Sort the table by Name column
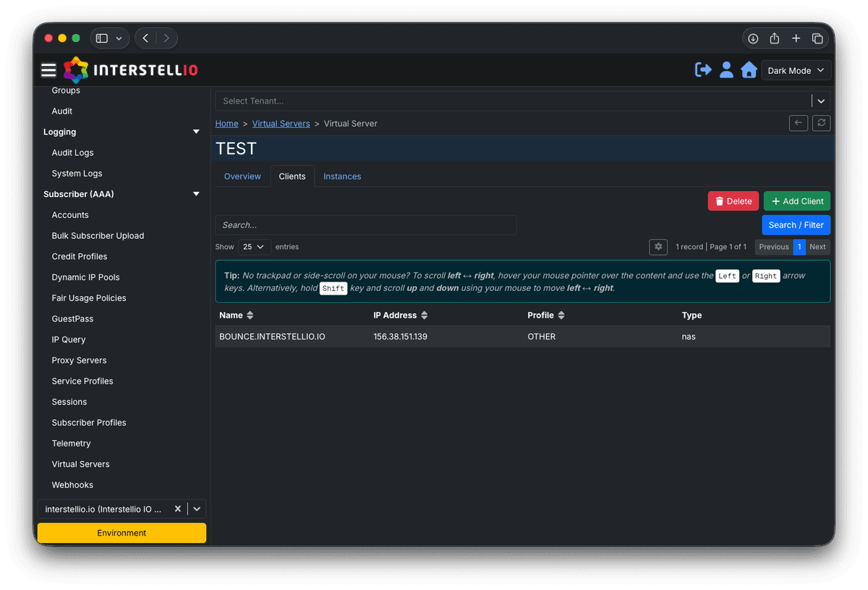Image resolution: width=868 pixels, height=590 pixels. (x=250, y=315)
